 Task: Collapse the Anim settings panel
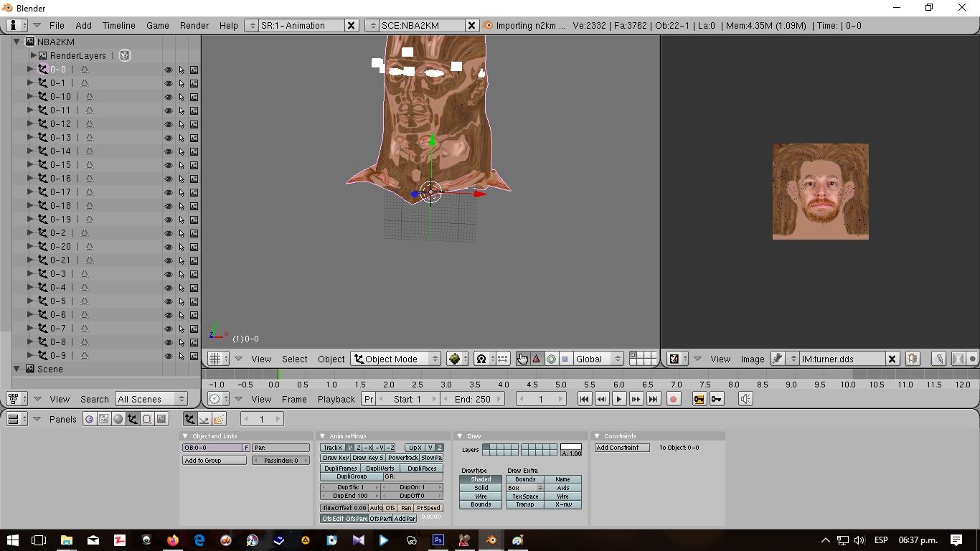point(324,436)
